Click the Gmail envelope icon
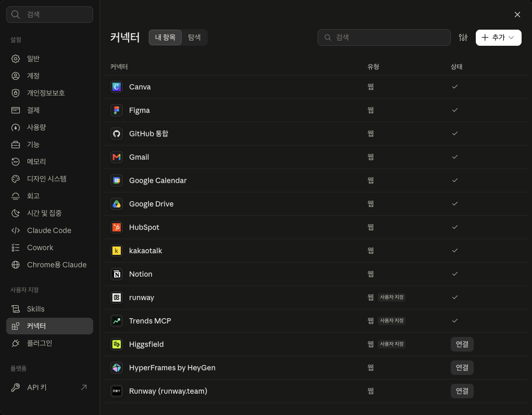532x415 pixels. 117,157
